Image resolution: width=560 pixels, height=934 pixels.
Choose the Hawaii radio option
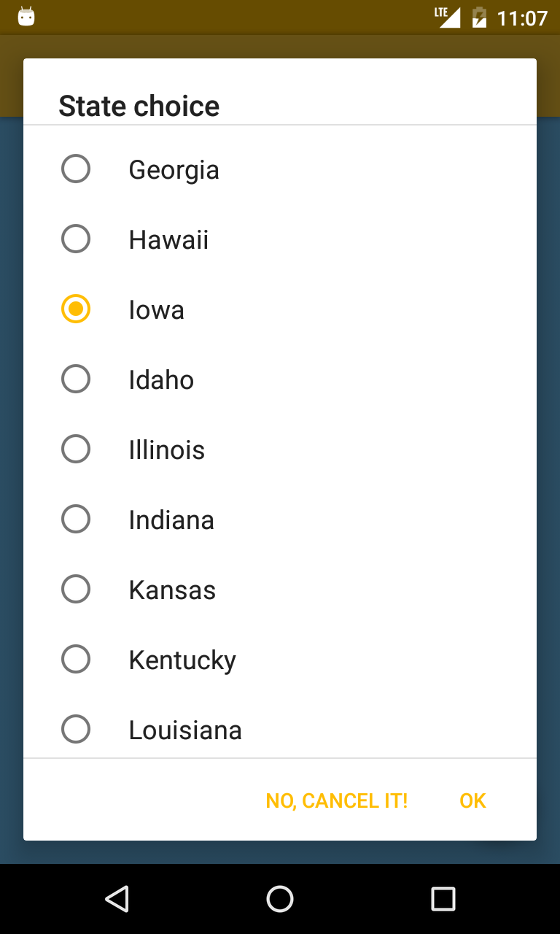[x=76, y=239]
